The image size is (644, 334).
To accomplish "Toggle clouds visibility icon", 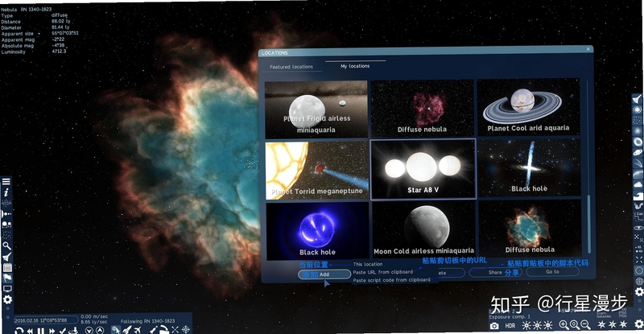I will (x=638, y=184).
